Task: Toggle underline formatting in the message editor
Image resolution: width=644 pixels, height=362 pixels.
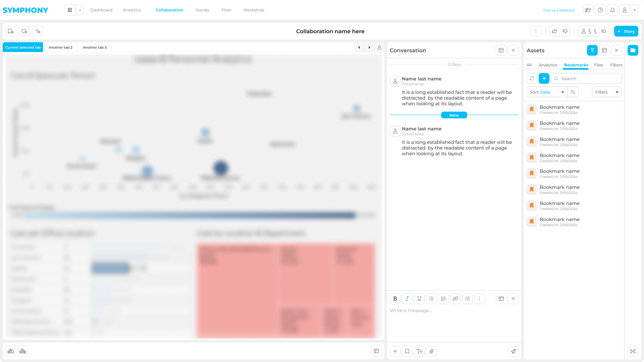Action: 419,299
